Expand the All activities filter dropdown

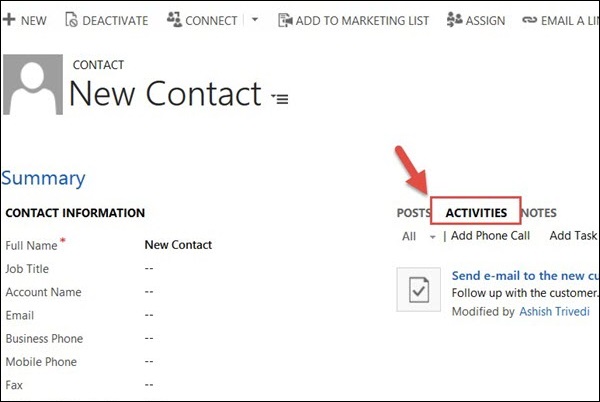(433, 237)
